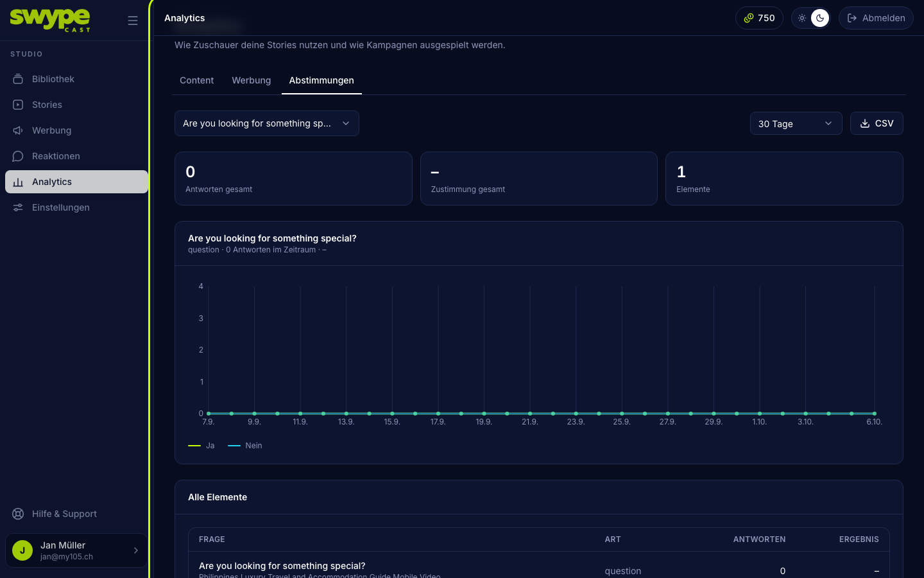Click the swype cast logo
This screenshot has height=578, width=924.
(50, 20)
